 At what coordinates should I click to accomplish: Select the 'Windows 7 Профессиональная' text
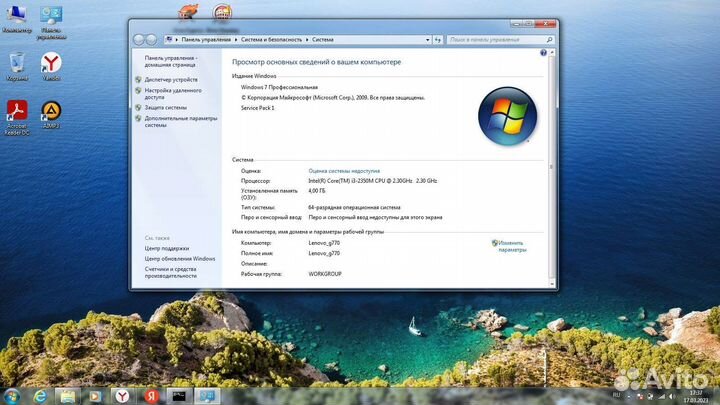(279, 87)
